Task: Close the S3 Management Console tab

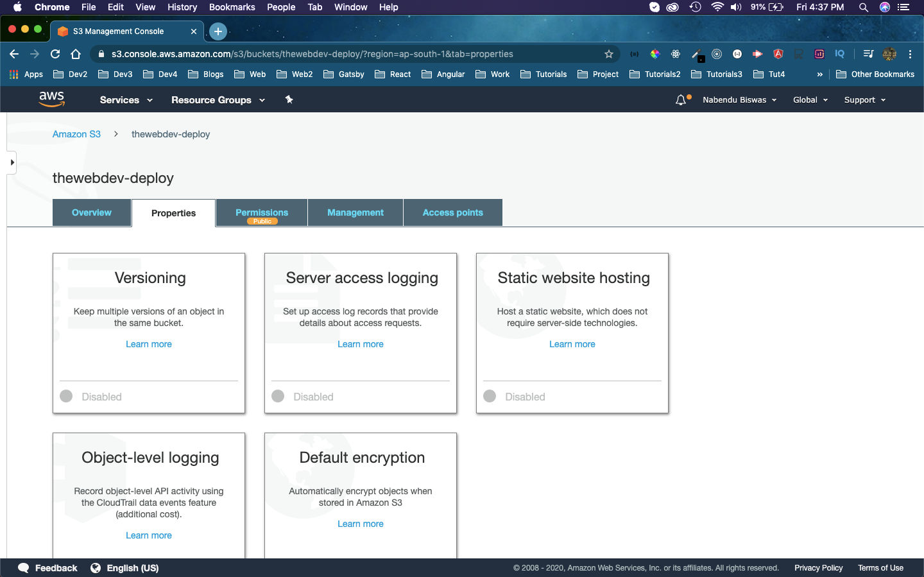Action: coord(194,31)
